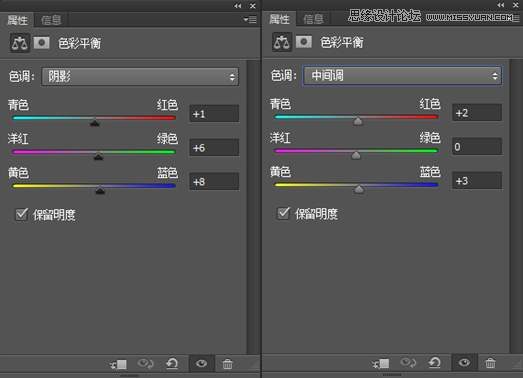523x378 pixels.
Task: Open the 色调 dropdown showing 阴影
Action: [140, 77]
